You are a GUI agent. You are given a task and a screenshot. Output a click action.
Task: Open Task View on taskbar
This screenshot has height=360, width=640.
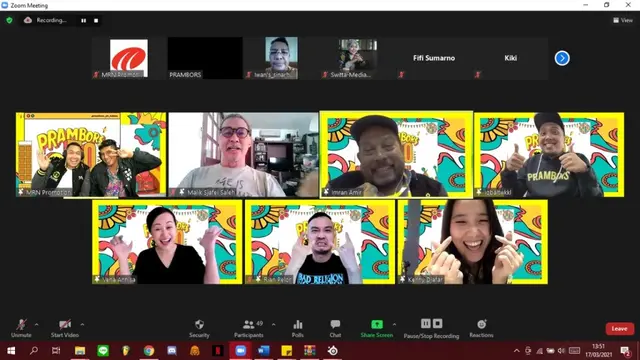click(x=56, y=351)
